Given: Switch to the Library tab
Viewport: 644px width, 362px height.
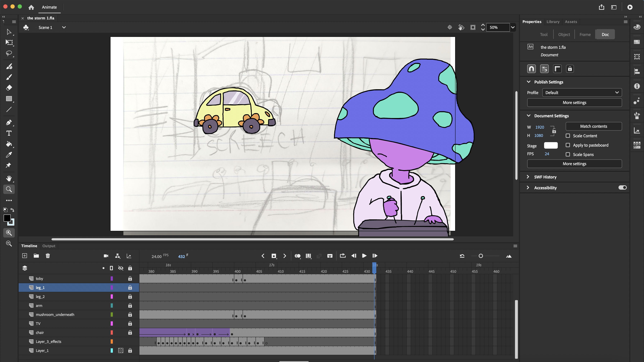Looking at the screenshot, I should [553, 22].
